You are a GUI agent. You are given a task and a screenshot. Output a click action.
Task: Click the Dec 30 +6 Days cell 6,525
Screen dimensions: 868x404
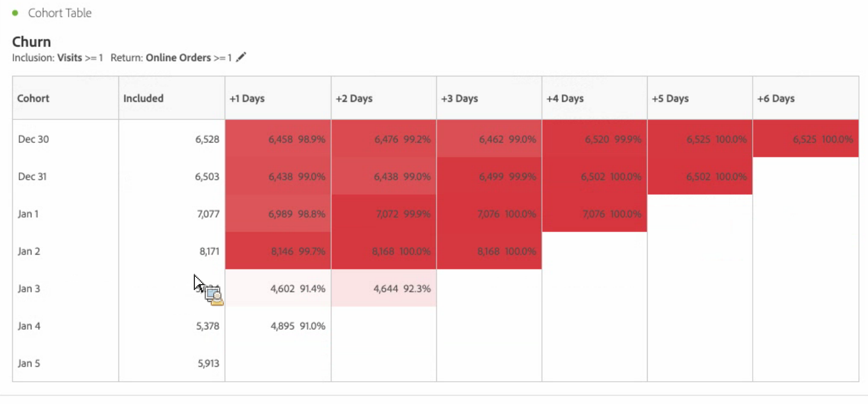click(x=805, y=139)
